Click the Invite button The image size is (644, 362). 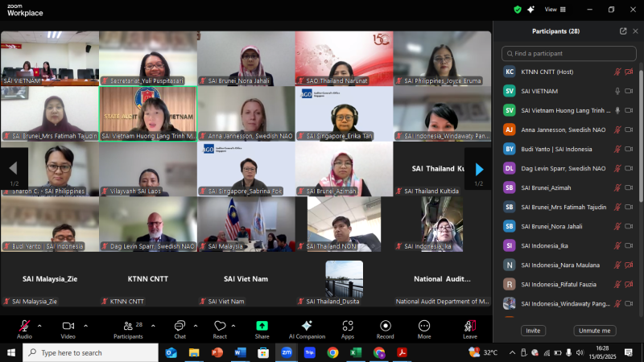pos(532,331)
